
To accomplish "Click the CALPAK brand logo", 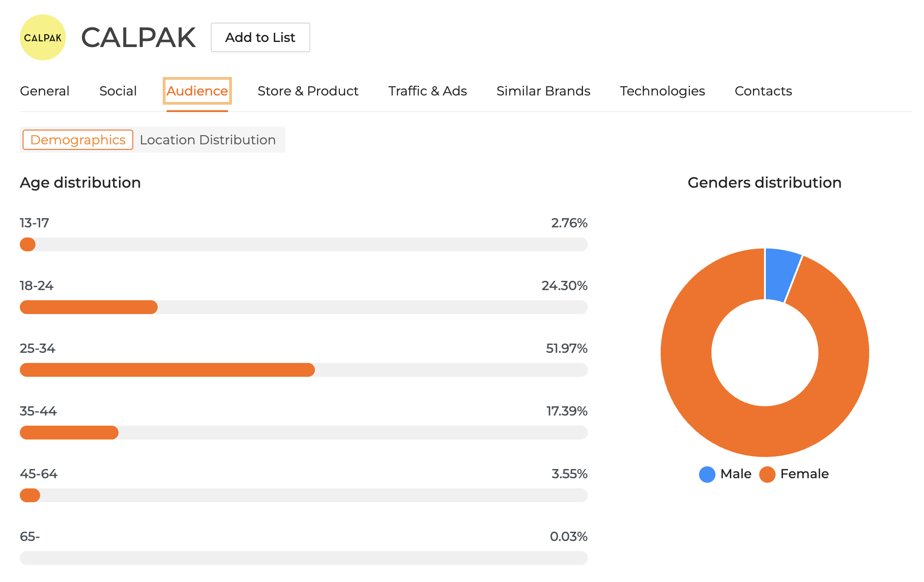I will pos(43,37).
